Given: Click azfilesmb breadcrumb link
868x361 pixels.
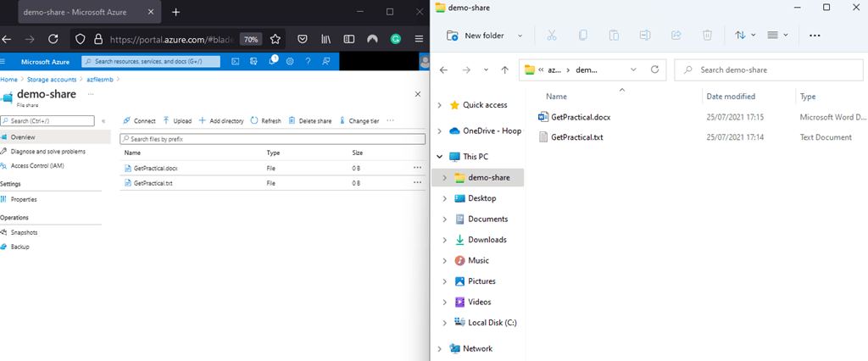Looking at the screenshot, I should (x=99, y=80).
